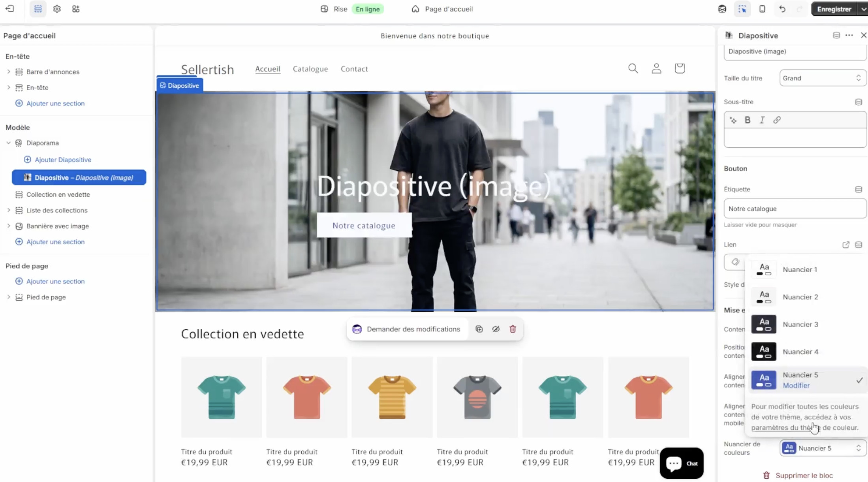Apply italic formatting in subtitle editor
The width and height of the screenshot is (868, 482).
pos(762,120)
